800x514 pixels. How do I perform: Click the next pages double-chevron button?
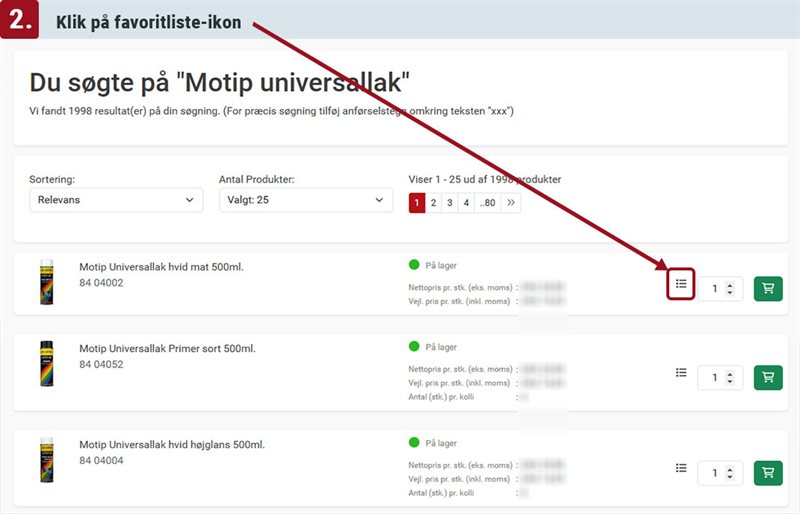point(511,202)
